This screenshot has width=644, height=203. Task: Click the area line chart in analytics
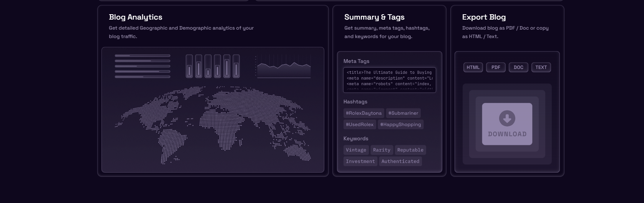[283, 67]
